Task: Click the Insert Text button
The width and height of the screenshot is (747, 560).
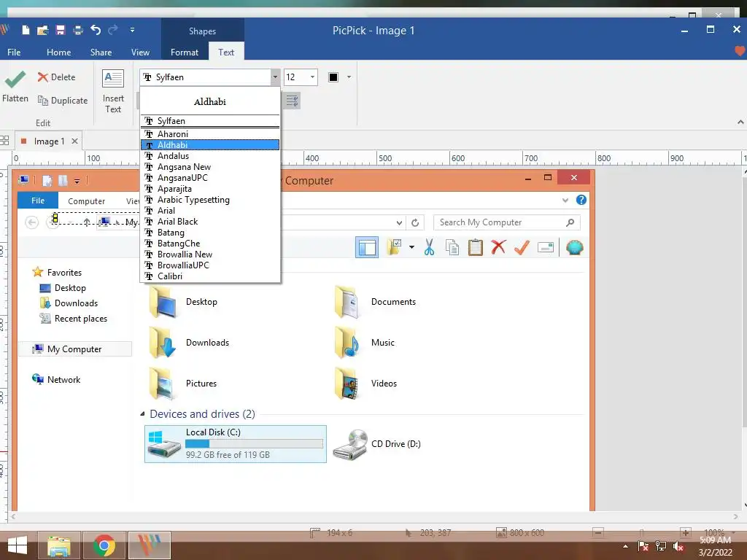Action: (113, 91)
